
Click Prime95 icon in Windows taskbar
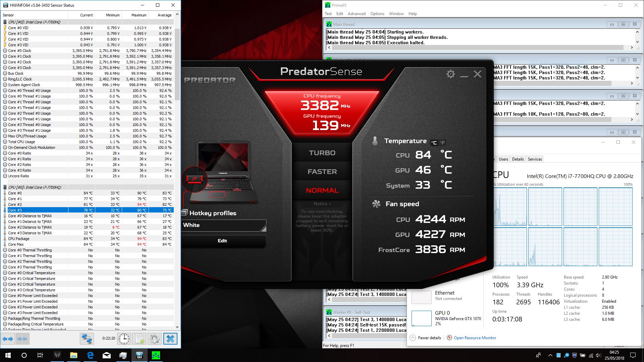[156, 355]
